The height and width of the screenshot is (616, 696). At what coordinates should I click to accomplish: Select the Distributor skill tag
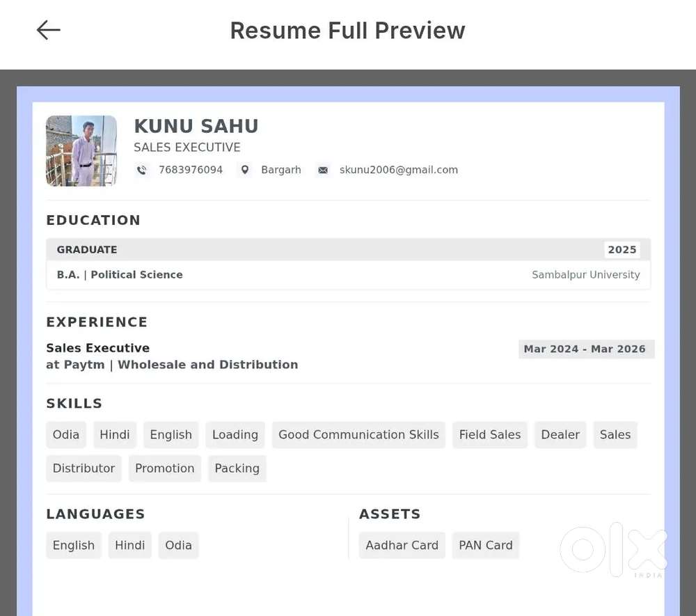(x=84, y=468)
